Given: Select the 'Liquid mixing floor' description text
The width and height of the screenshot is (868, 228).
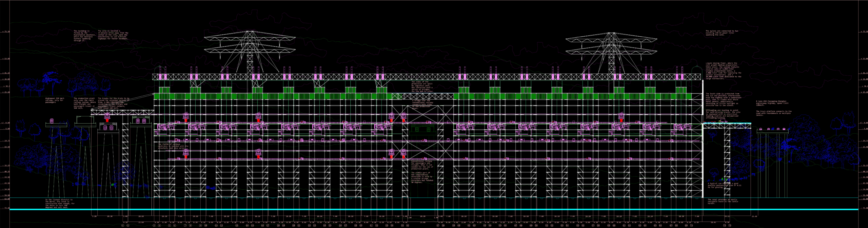Looking at the screenshot, I should pyautogui.click(x=723, y=70).
